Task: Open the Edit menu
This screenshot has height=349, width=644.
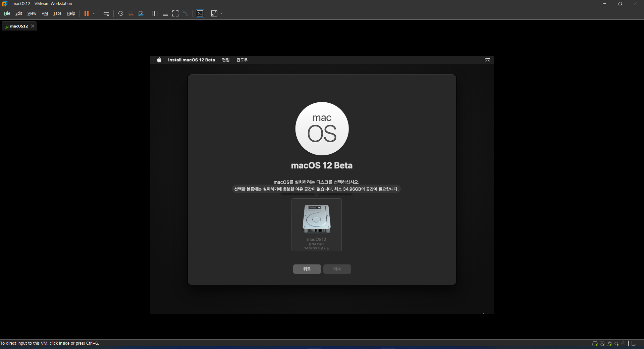Action: pos(19,13)
